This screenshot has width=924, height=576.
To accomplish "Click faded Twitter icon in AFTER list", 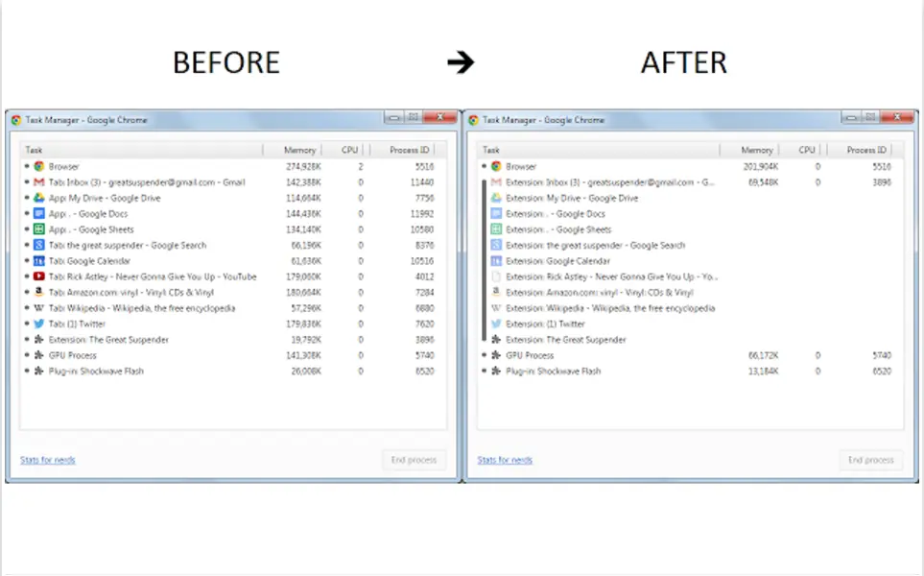I will [496, 324].
